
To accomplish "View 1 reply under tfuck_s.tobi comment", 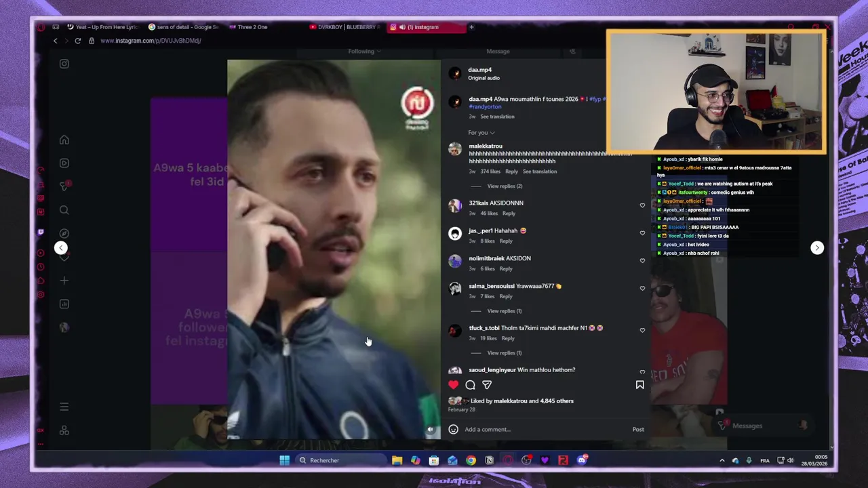I will point(504,353).
